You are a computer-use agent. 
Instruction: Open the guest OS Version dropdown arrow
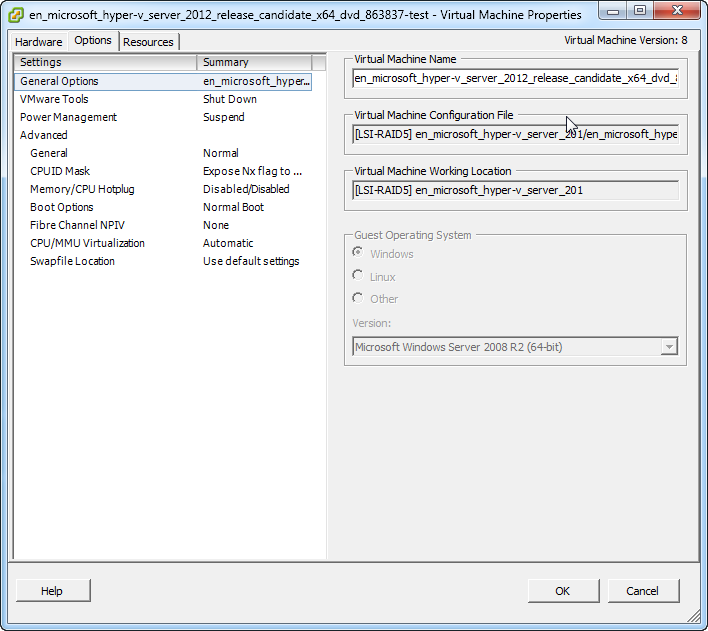coord(669,347)
